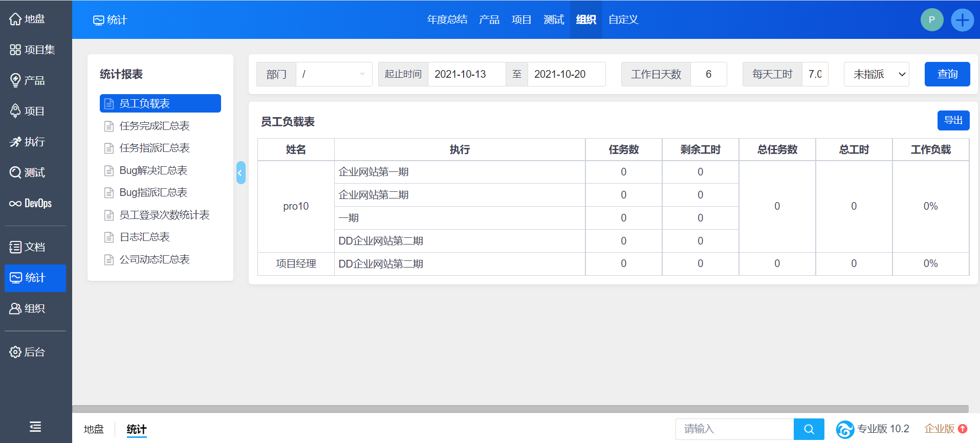Click the 总任务数 column header
Viewport: 980px width, 443px height.
coord(777,149)
